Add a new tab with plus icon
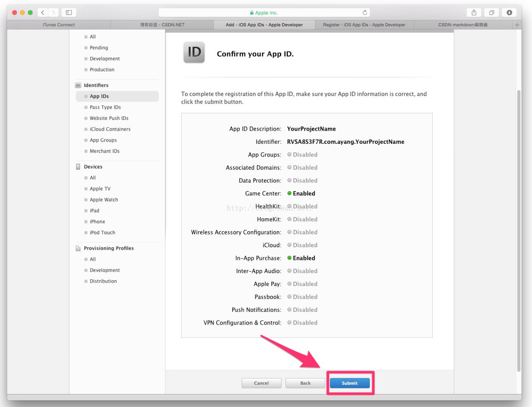Image resolution: width=532 pixels, height=407 pixels. coord(517,25)
